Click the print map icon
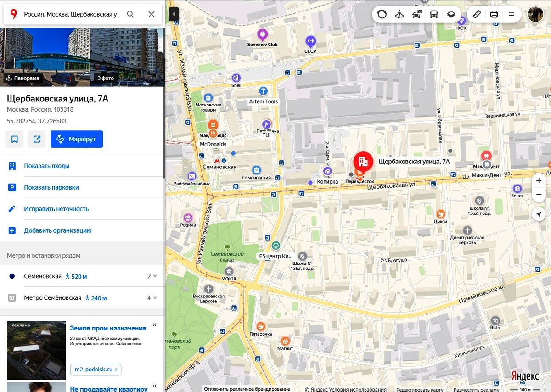The image size is (551, 392). 494,14
